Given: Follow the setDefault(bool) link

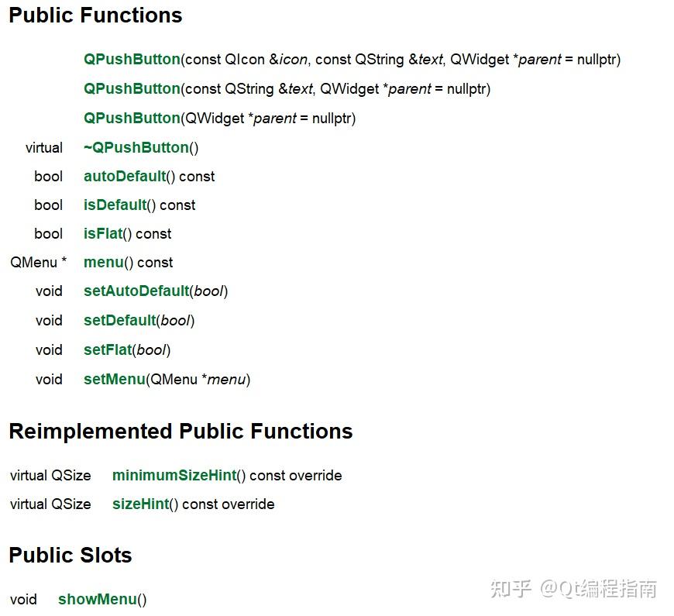Looking at the screenshot, I should tap(119, 320).
